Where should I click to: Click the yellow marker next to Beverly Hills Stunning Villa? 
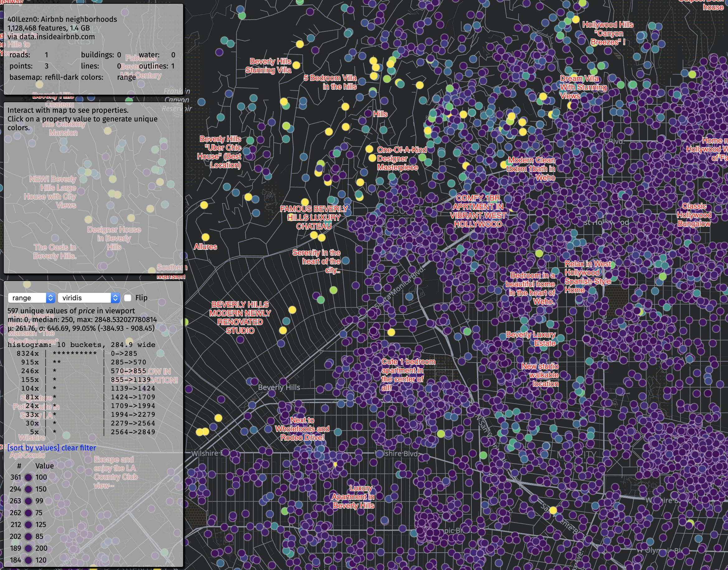pyautogui.click(x=296, y=65)
